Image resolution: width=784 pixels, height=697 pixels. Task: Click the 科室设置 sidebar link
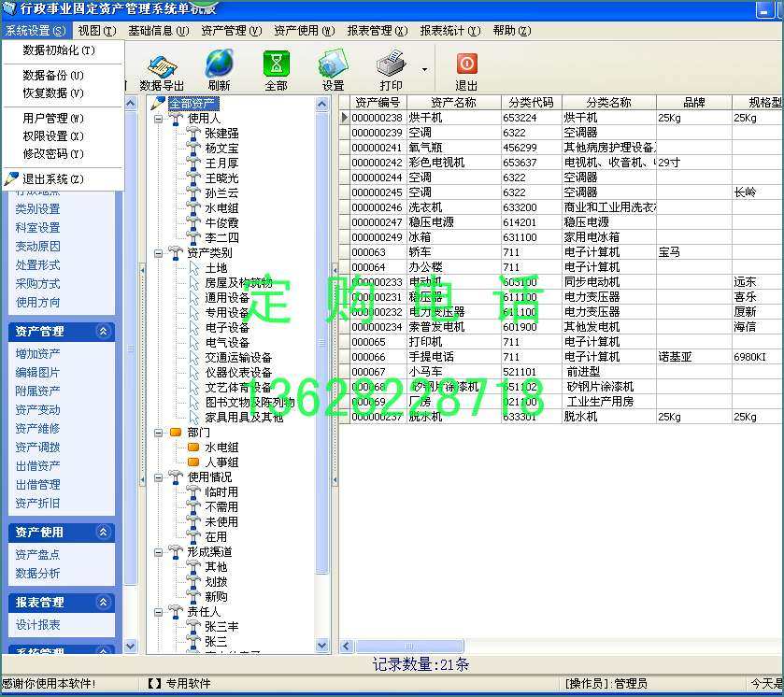[x=37, y=227]
